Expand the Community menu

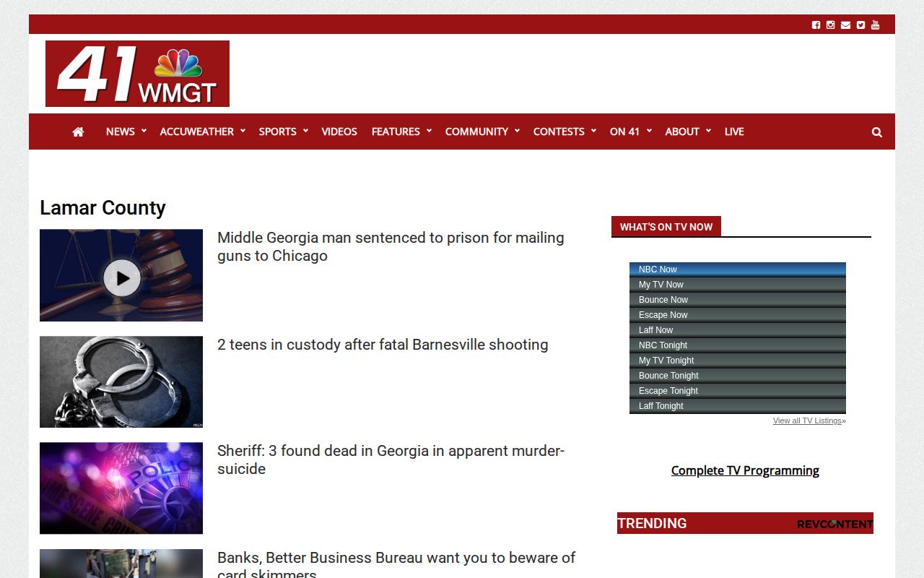pos(482,131)
